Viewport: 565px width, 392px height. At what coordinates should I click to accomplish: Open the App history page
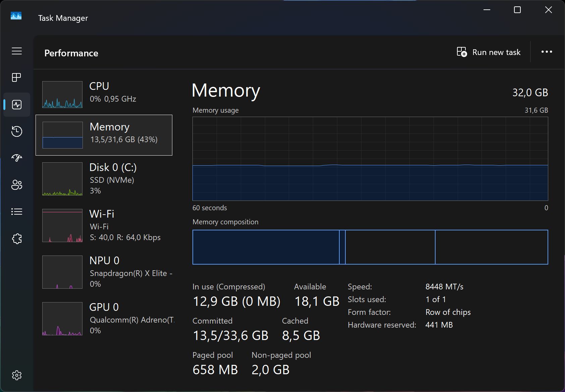pyautogui.click(x=17, y=131)
